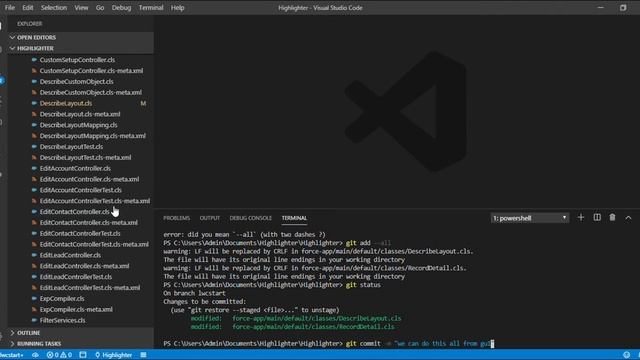Viewport: 640px width, 360px height.
Task: Click modified RecordDetail.cls path in terminal
Action: click(x=313, y=327)
